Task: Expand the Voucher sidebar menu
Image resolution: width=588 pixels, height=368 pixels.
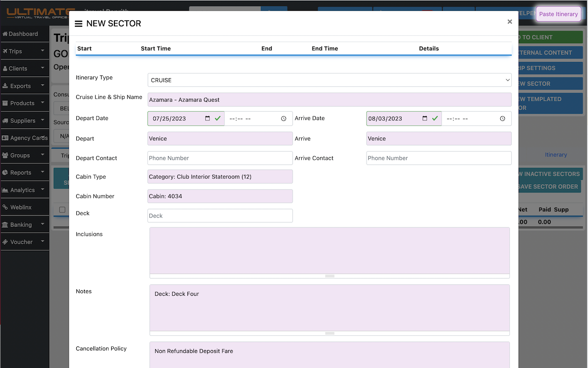Action: [25, 242]
